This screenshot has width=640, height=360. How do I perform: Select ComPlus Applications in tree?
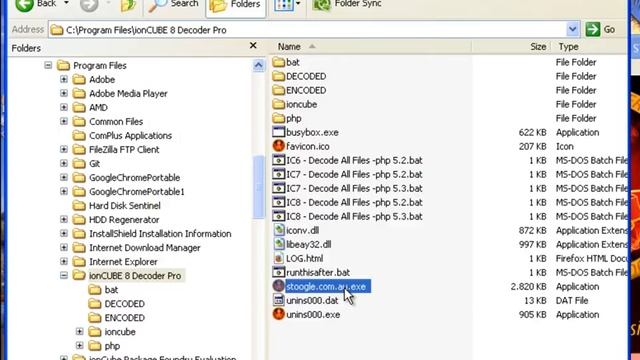[x=130, y=136]
